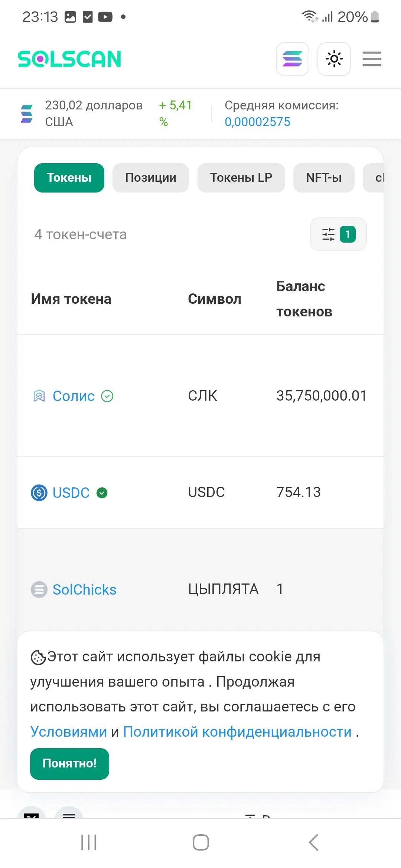Viewport: 401px width, 868px height.
Task: Click the SolChicks token icon
Action: click(x=39, y=589)
